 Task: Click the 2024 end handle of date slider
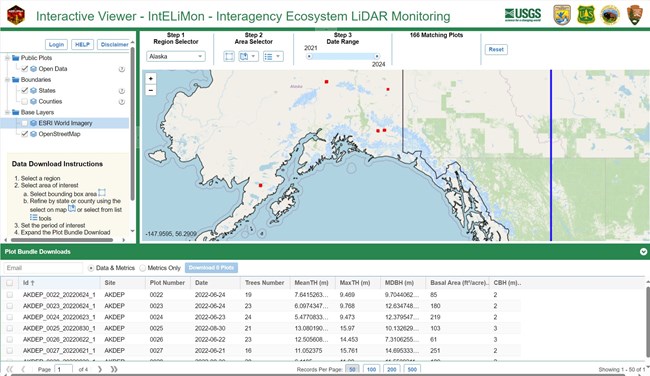tap(377, 56)
